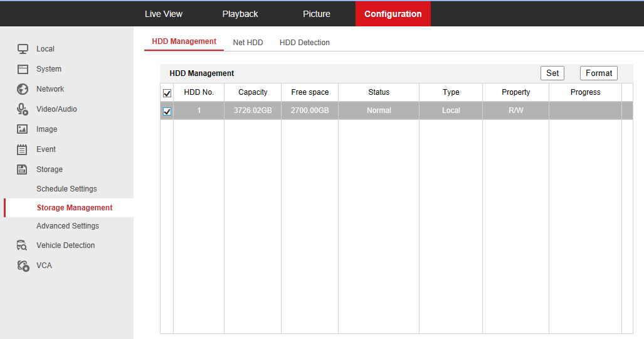Uncheck the HDD No. 1 row checkbox
This screenshot has height=339, width=644.
point(167,111)
